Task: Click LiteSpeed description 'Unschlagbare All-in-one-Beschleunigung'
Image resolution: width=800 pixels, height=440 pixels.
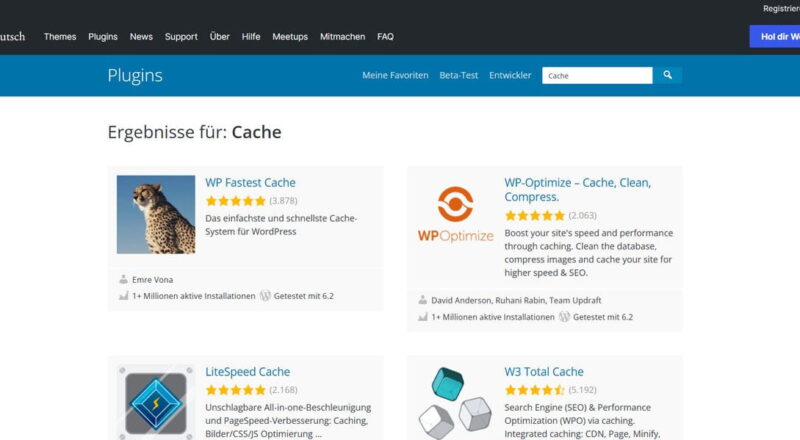Action: pyautogui.click(x=288, y=421)
